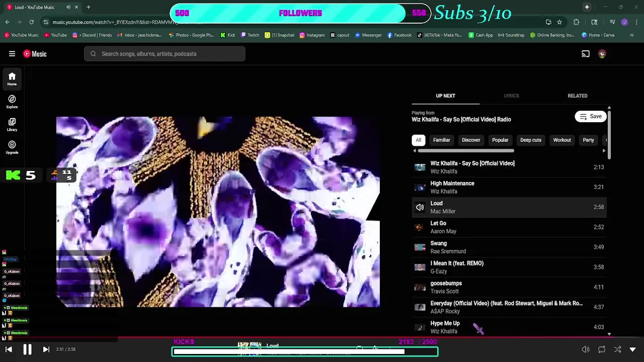Skip to the next track

46,349
